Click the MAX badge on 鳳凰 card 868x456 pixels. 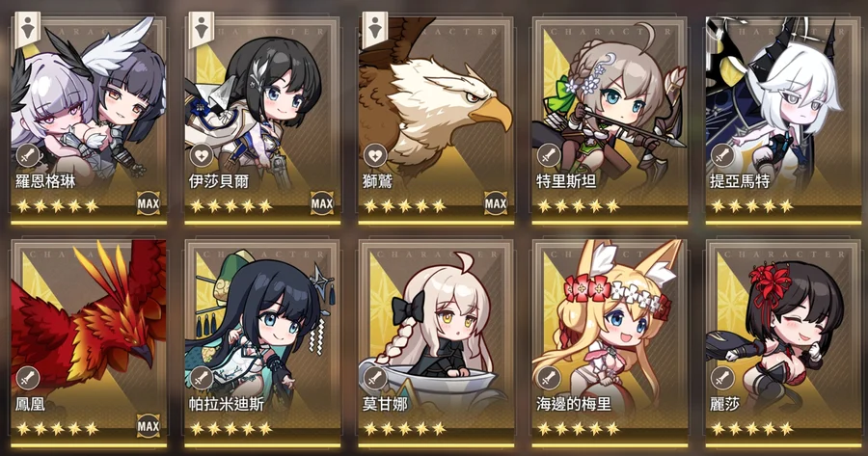(x=149, y=427)
